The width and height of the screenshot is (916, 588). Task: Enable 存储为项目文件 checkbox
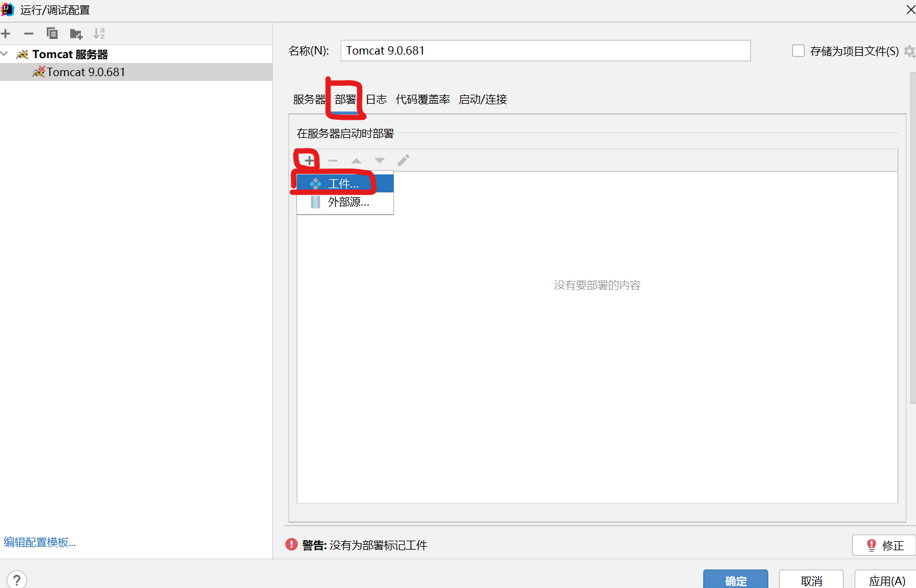[798, 51]
